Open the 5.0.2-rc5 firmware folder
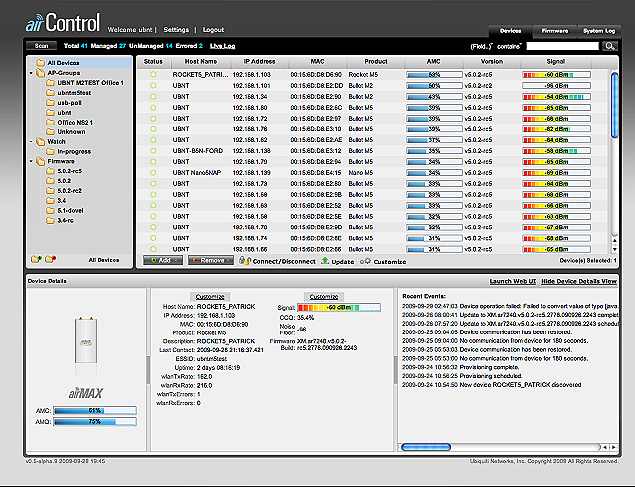 pyautogui.click(x=64, y=171)
